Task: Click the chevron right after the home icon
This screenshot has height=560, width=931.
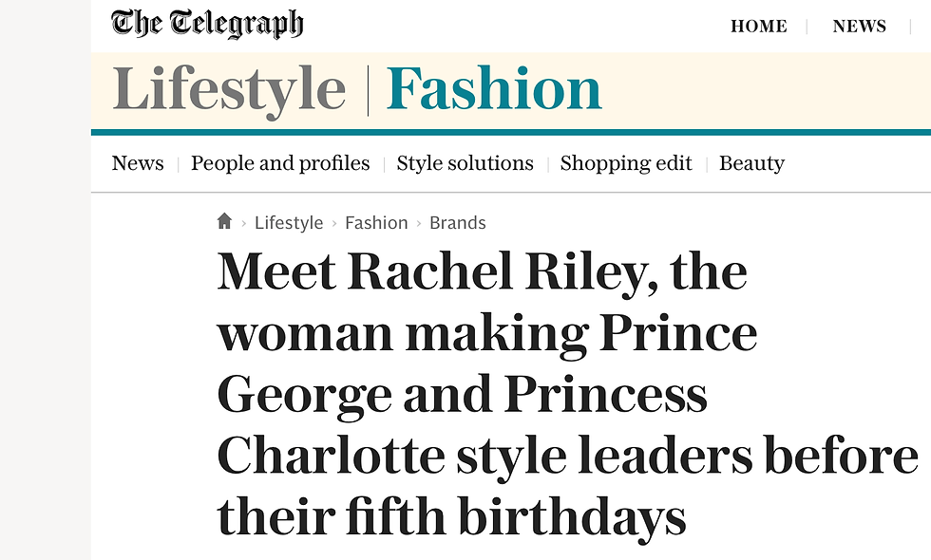Action: (243, 223)
